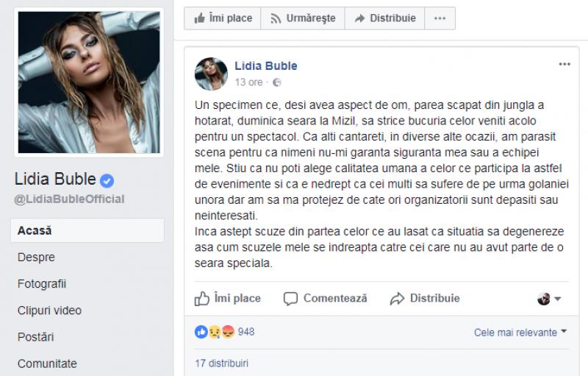This screenshot has height=376, width=588.
Task: Open the Fotografii section in the sidebar
Action: click(x=42, y=284)
